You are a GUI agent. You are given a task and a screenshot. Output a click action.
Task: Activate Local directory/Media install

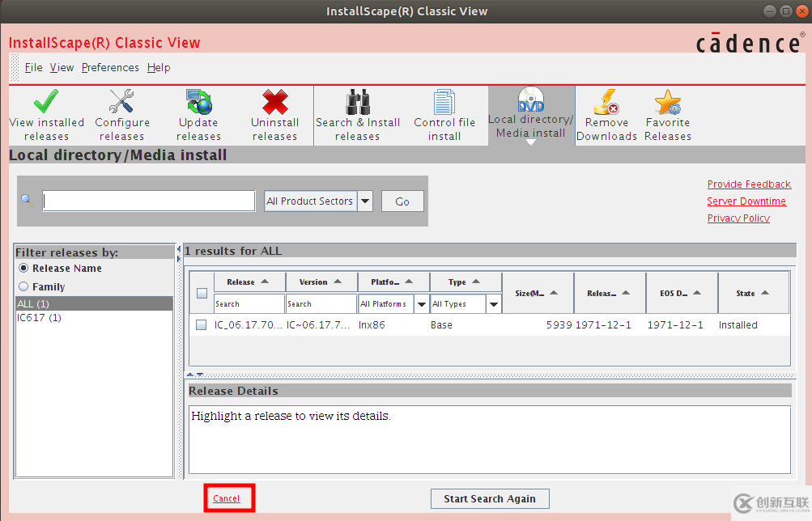[x=530, y=113]
